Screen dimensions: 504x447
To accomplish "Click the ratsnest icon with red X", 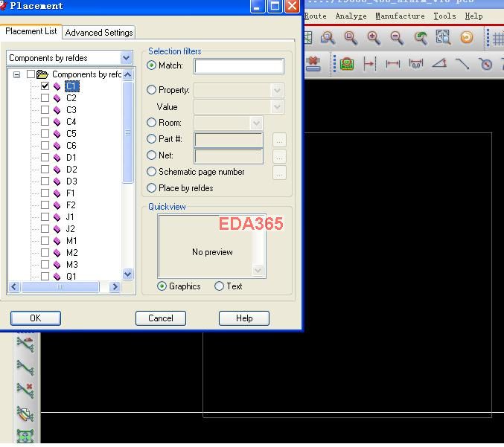I will pos(25,390).
